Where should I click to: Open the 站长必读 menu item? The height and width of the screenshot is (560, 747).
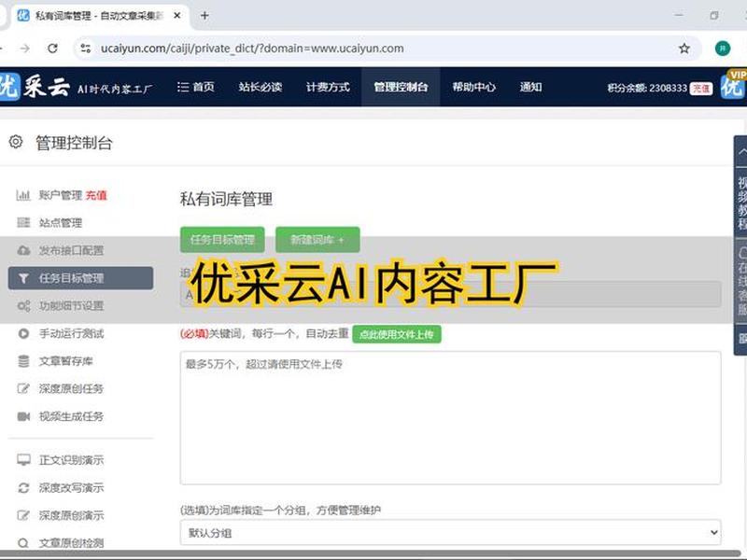(x=261, y=87)
